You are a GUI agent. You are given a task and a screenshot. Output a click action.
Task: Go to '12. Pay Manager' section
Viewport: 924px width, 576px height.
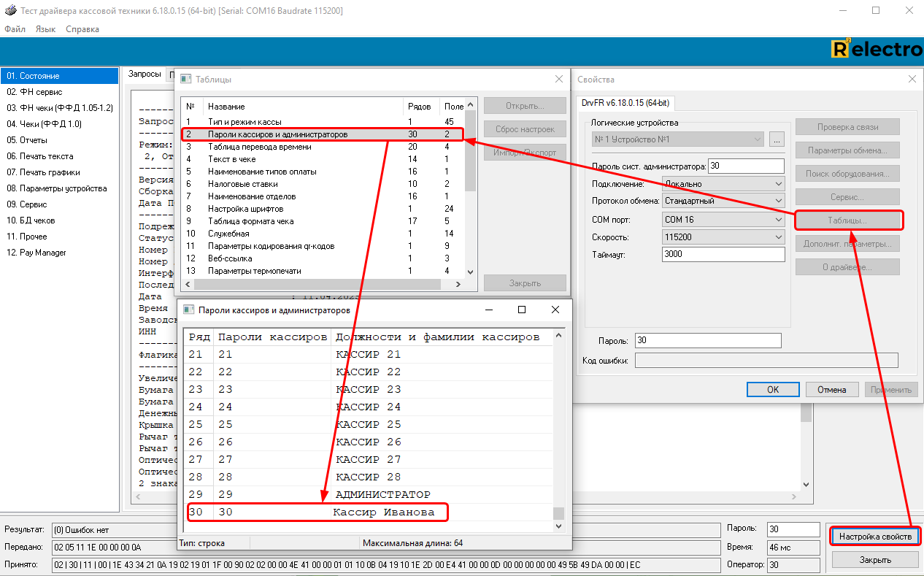pyautogui.click(x=36, y=253)
